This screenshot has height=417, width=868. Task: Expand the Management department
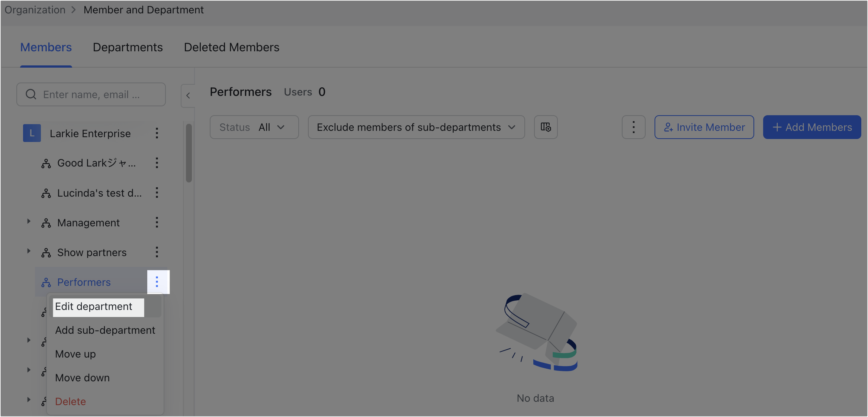coord(29,222)
